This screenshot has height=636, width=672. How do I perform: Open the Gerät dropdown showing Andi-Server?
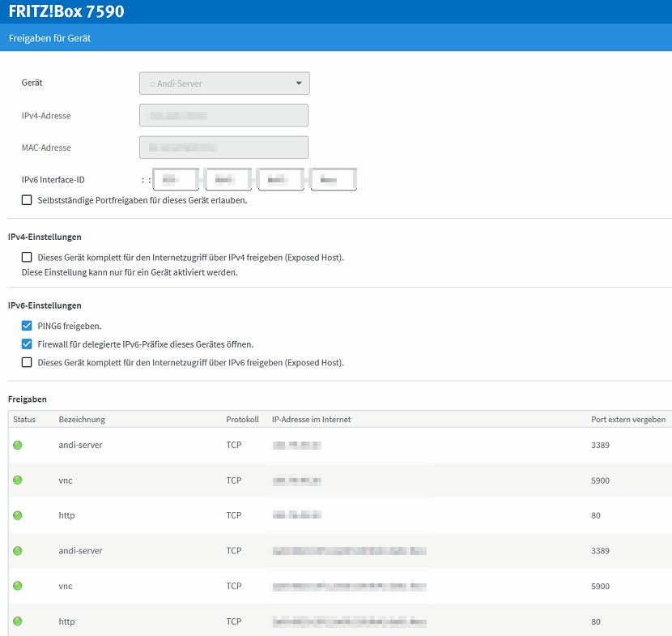(x=224, y=83)
